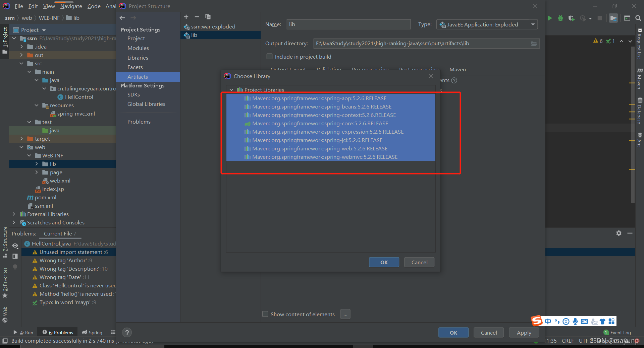Open the Code menu

[94, 6]
